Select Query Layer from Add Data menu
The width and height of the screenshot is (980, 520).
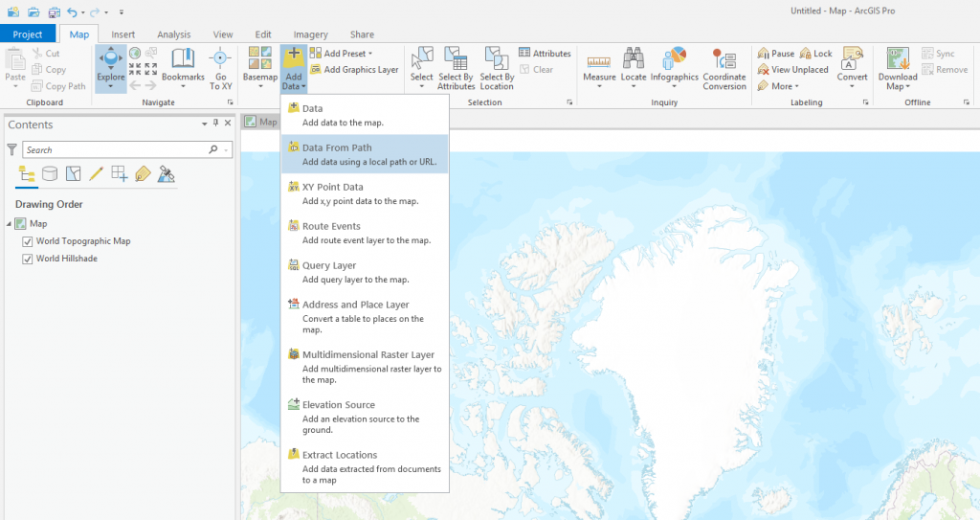pos(365,272)
